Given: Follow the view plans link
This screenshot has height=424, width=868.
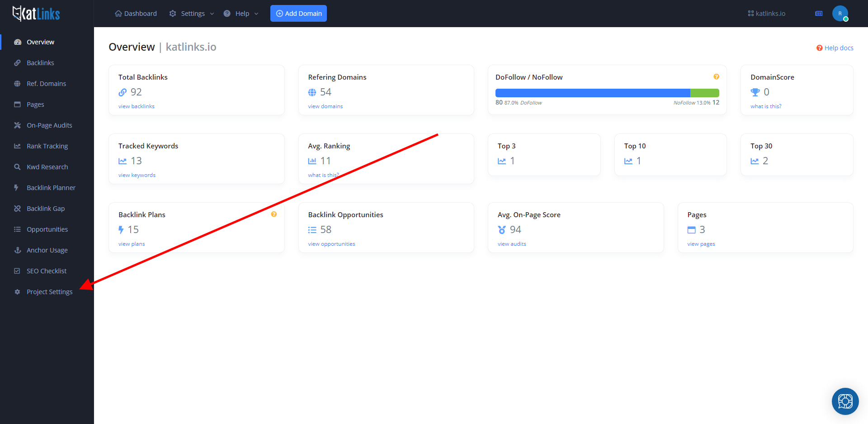Looking at the screenshot, I should 132,244.
